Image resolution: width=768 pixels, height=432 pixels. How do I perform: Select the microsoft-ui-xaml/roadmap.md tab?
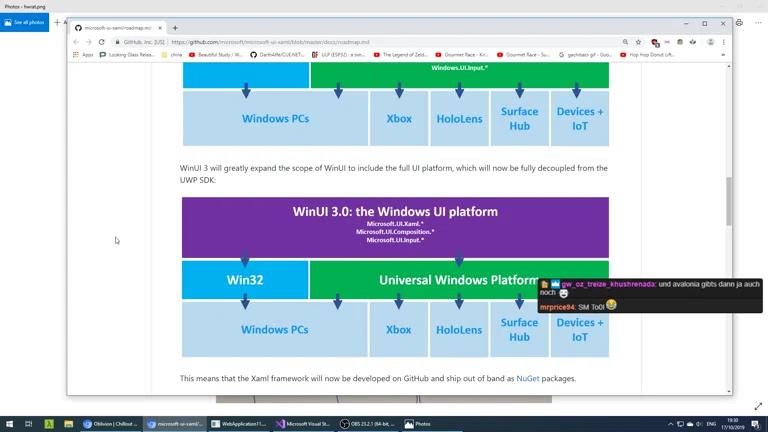tap(118, 28)
